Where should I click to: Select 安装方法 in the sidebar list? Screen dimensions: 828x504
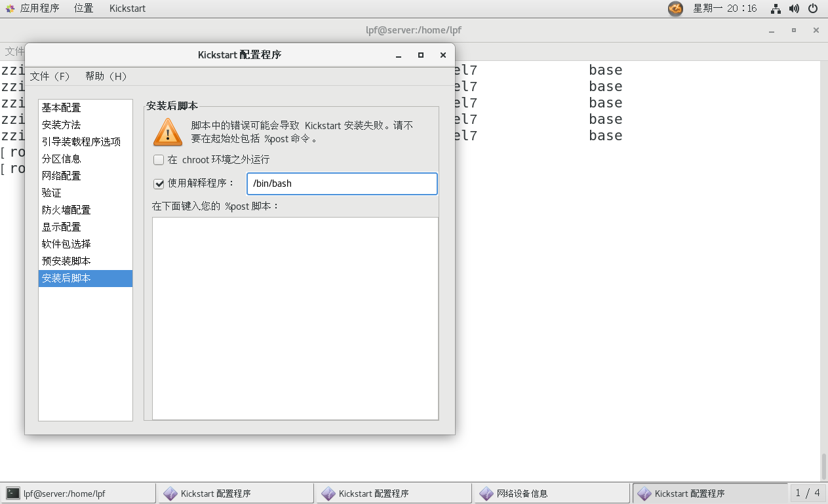[85, 125]
